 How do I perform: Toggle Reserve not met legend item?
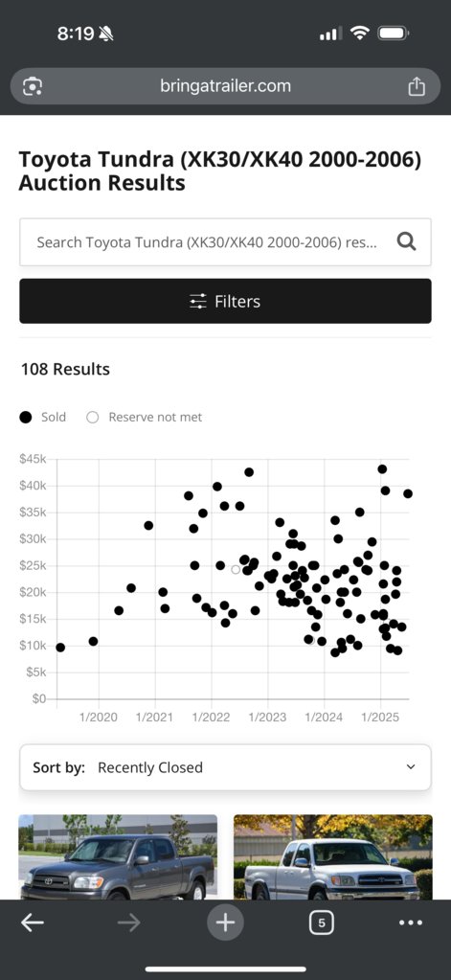(x=145, y=417)
